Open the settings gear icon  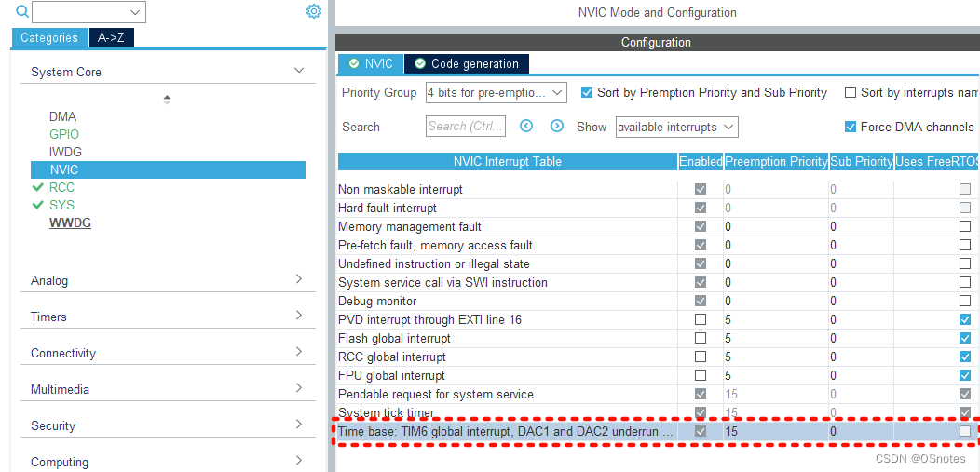(x=314, y=11)
